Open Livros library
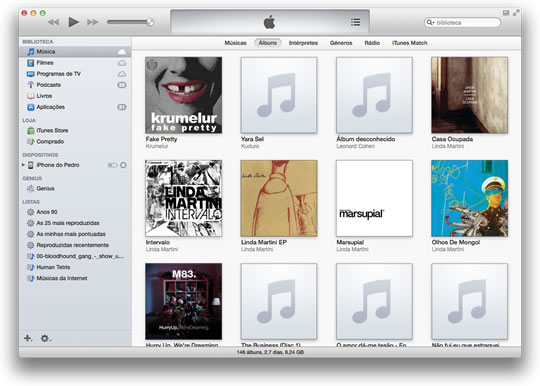540x386 pixels. [x=75, y=96]
